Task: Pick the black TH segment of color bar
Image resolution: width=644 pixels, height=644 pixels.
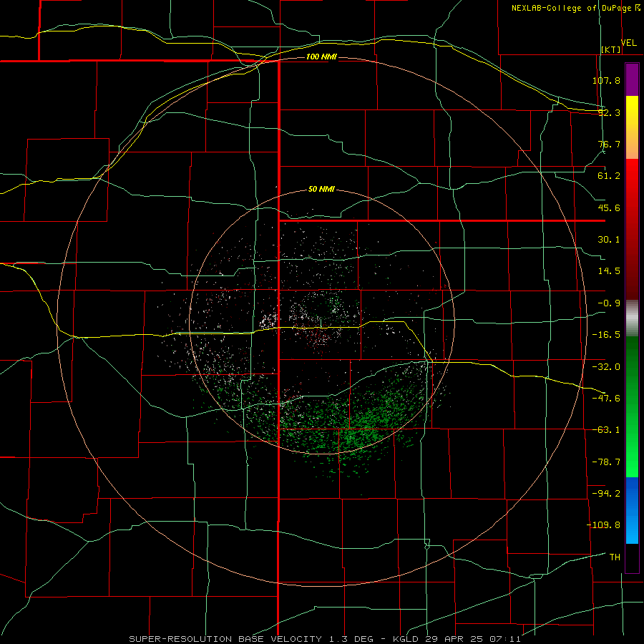Action: click(632, 557)
